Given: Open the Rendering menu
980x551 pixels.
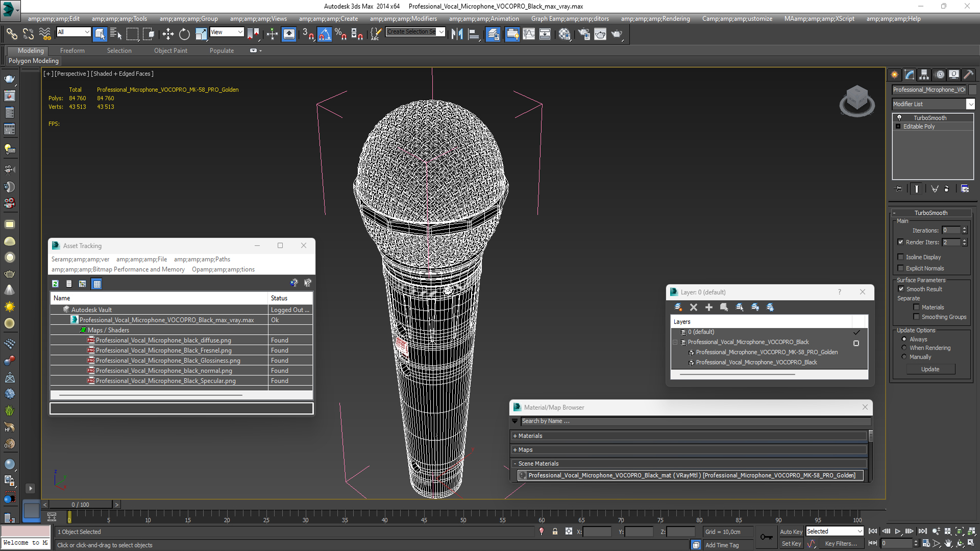Looking at the screenshot, I should (x=655, y=19).
